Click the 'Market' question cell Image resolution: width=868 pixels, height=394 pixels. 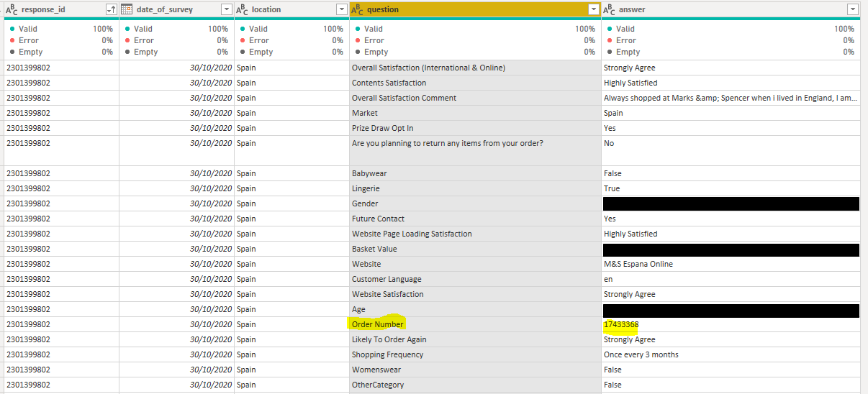click(x=475, y=113)
